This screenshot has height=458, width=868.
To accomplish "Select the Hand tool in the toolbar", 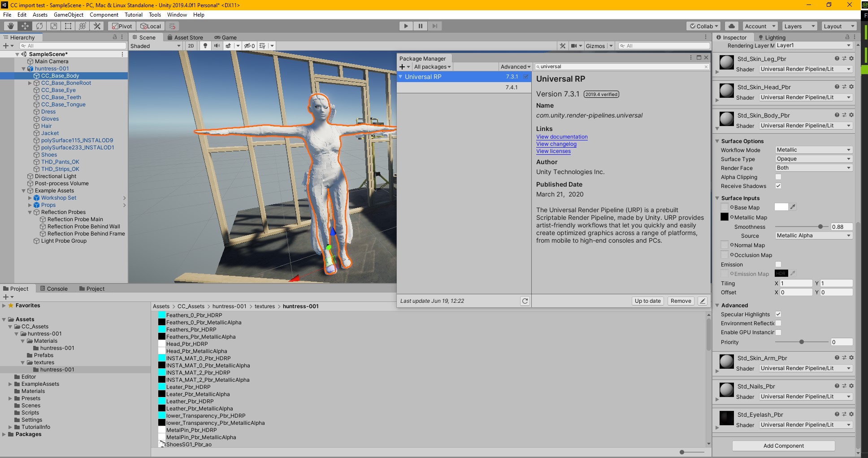I will pos(10,26).
